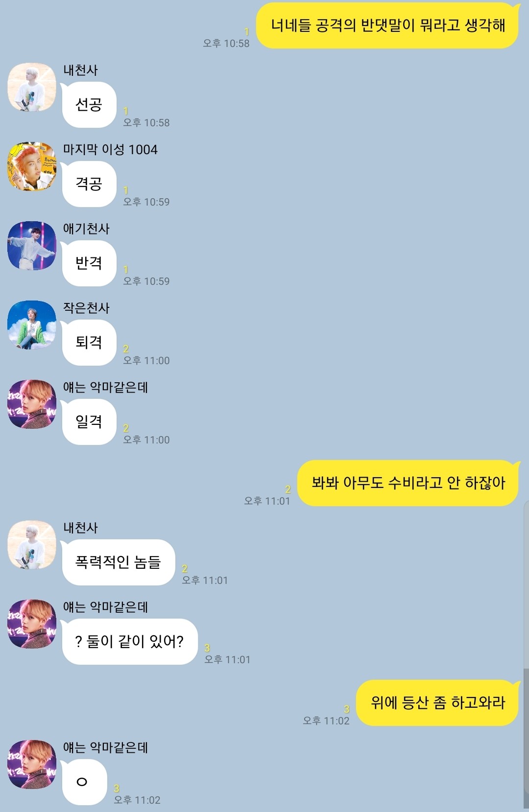Tap 작은천사's profile picture with green jacket
The width and height of the screenshot is (529, 812).
pyautogui.click(x=32, y=325)
